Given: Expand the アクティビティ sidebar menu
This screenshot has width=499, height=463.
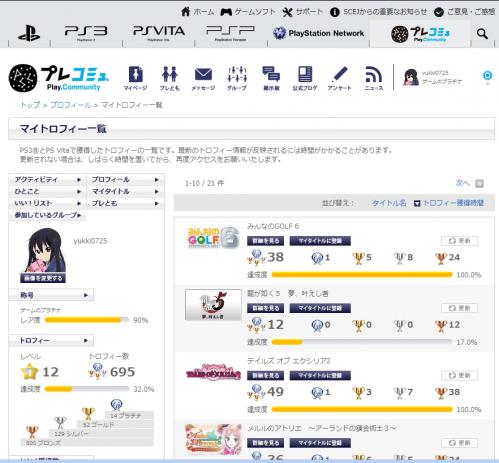Looking at the screenshot, I should (x=48, y=180).
